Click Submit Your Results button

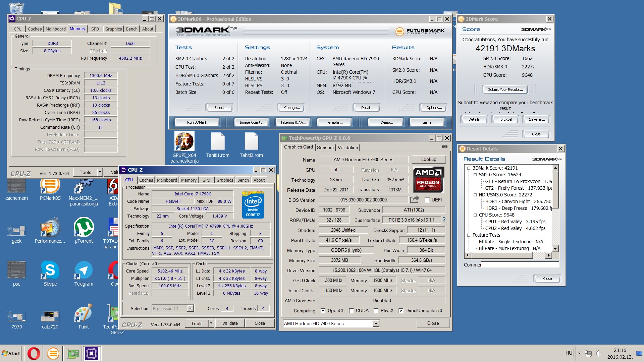[x=505, y=89]
